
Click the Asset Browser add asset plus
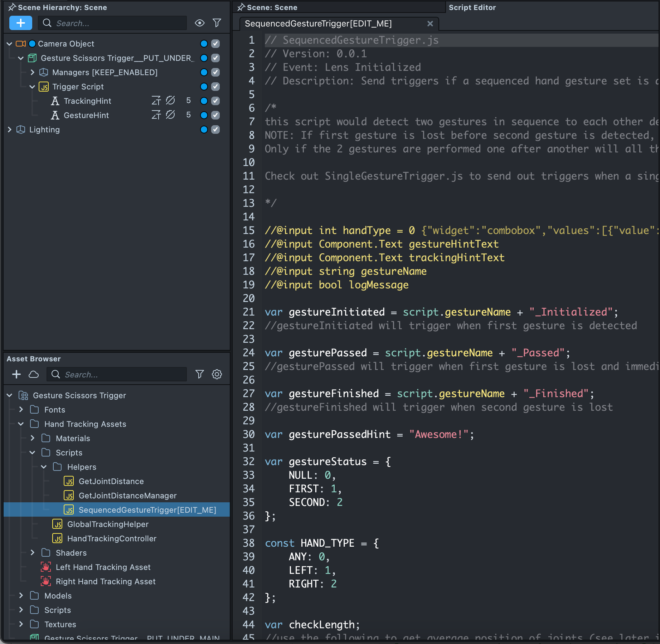(16, 374)
